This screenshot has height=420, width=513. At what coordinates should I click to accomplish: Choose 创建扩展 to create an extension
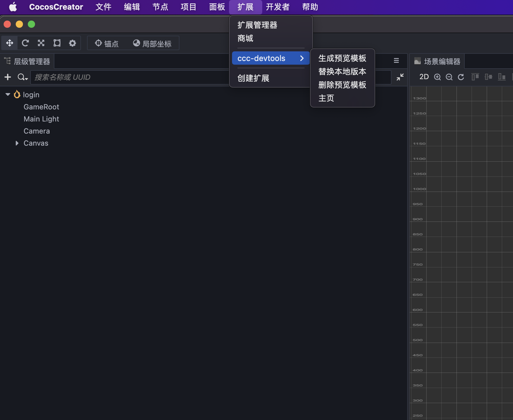point(253,78)
